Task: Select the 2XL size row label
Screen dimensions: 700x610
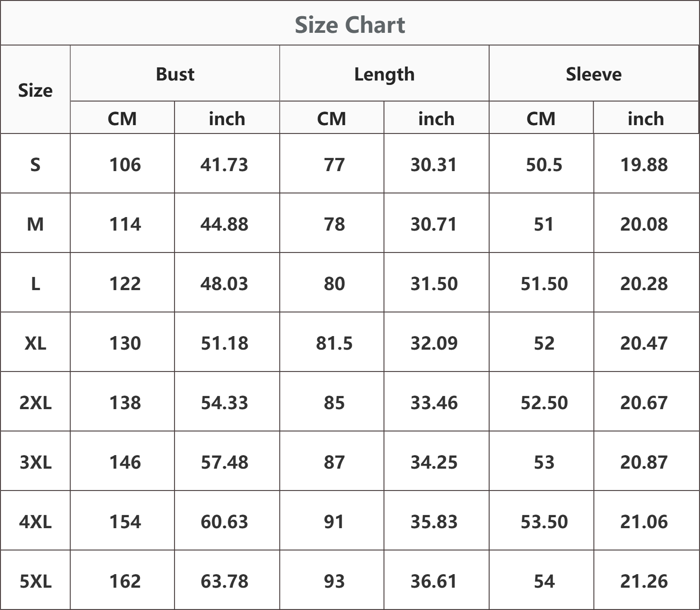Action: pyautogui.click(x=35, y=402)
